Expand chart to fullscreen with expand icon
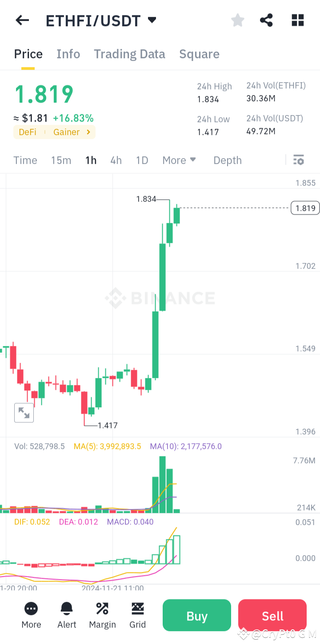 24,412
